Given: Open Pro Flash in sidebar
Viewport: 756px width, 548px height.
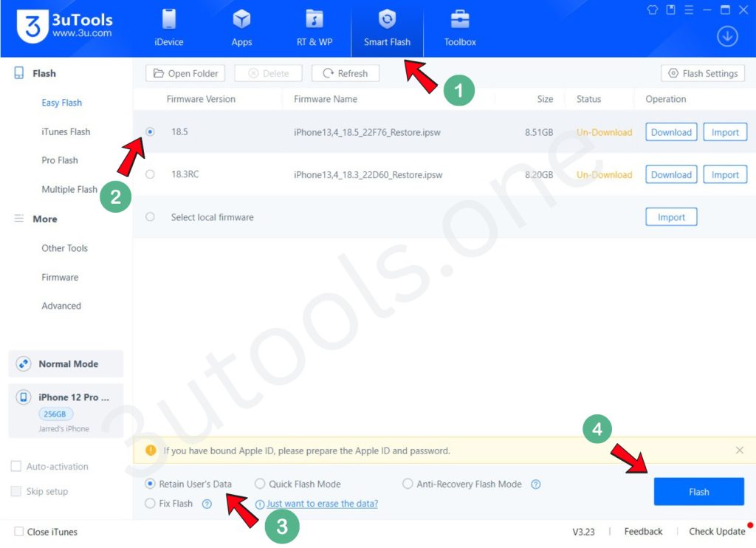Looking at the screenshot, I should 60,160.
